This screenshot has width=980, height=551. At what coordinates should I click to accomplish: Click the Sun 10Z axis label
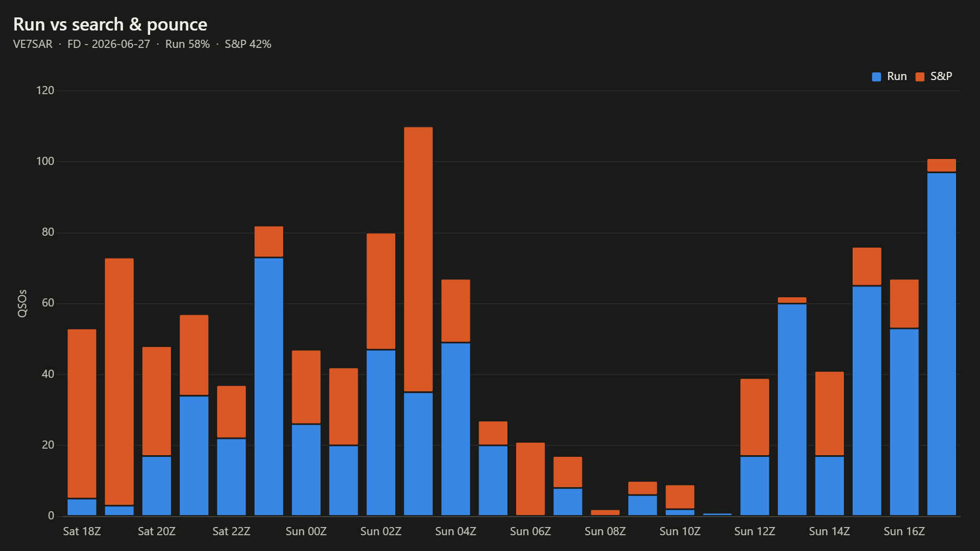coord(680,531)
